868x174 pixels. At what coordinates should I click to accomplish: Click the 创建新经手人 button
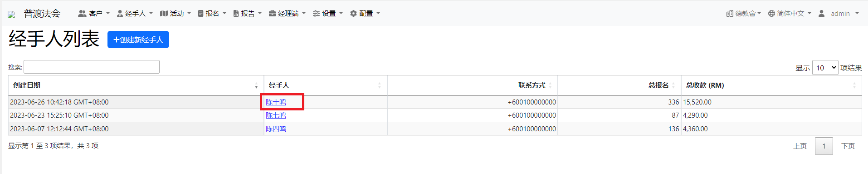click(138, 40)
